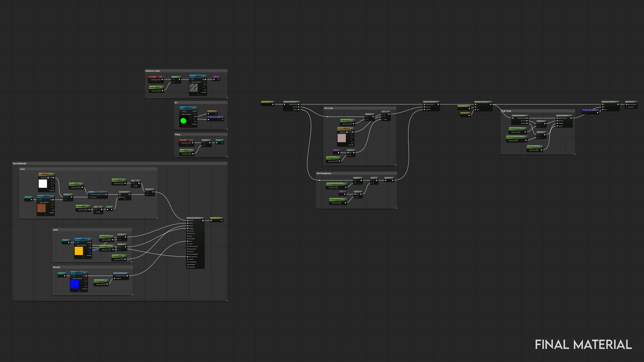Toggle Apply View MipBias pin on Normal node

(x=72, y=279)
